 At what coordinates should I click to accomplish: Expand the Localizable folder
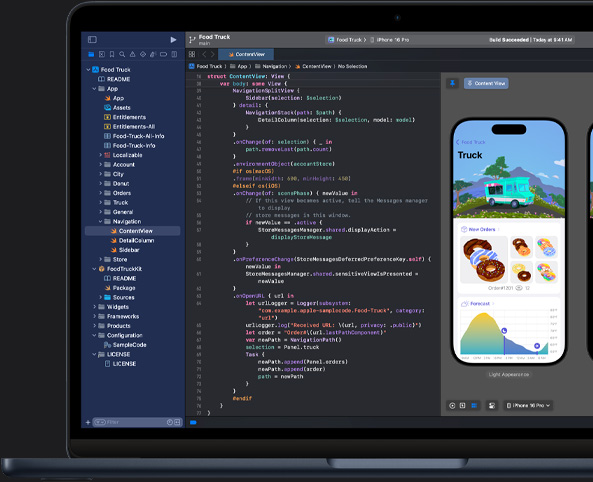(x=101, y=155)
